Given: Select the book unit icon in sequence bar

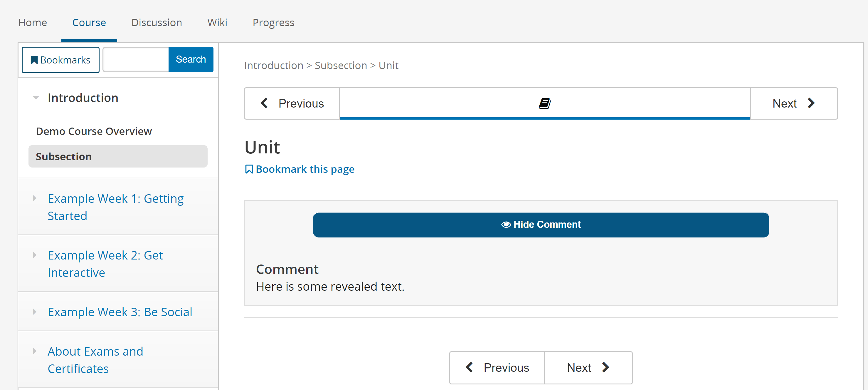Looking at the screenshot, I should [544, 103].
